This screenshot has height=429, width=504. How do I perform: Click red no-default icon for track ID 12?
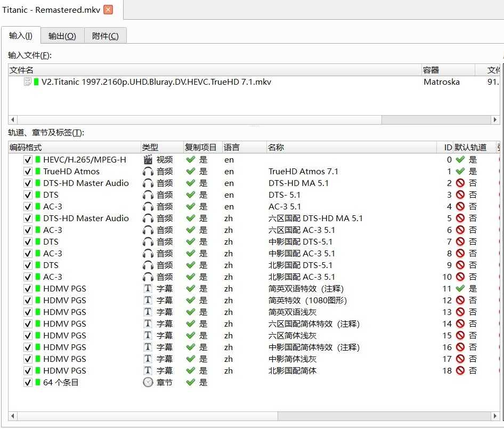pyautogui.click(x=461, y=301)
